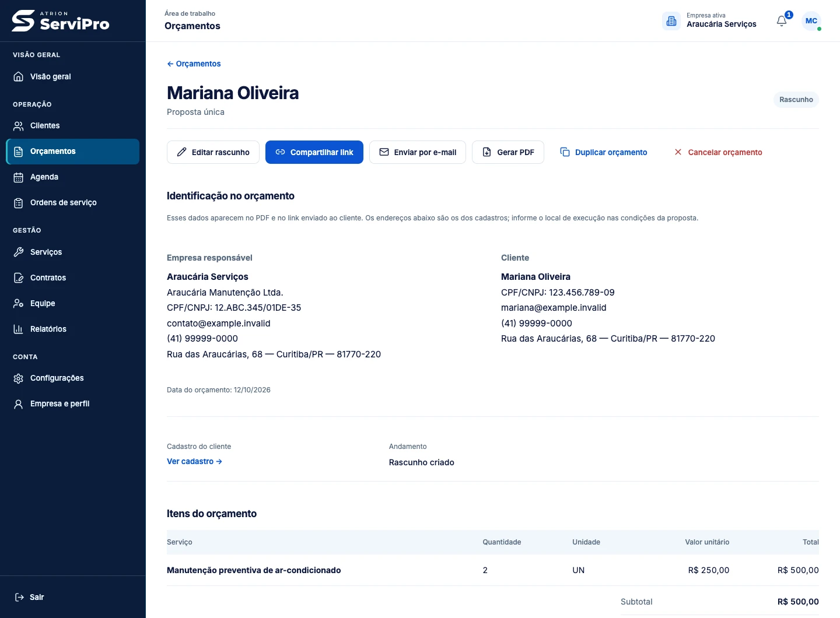Go back via Orçamentos breadcrumb link

pyautogui.click(x=194, y=64)
